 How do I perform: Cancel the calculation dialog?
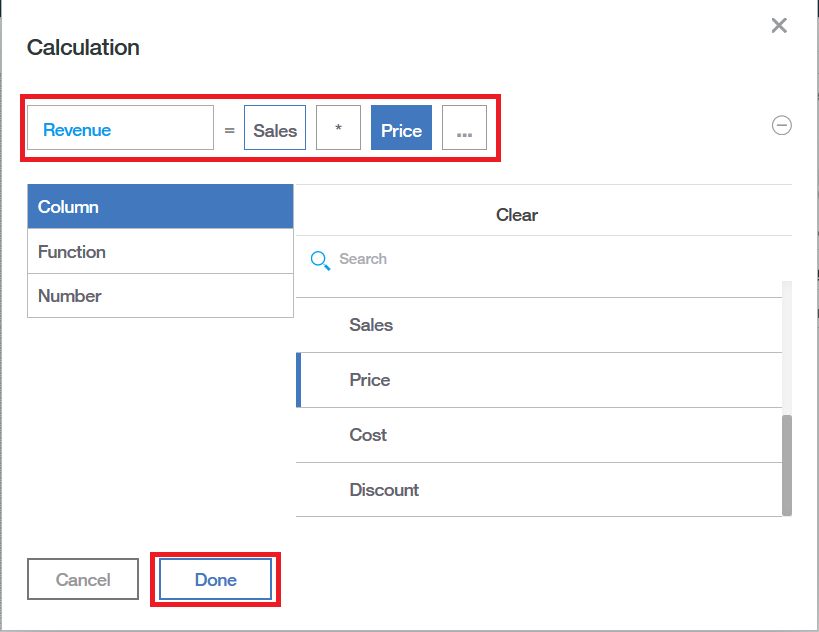coord(83,579)
